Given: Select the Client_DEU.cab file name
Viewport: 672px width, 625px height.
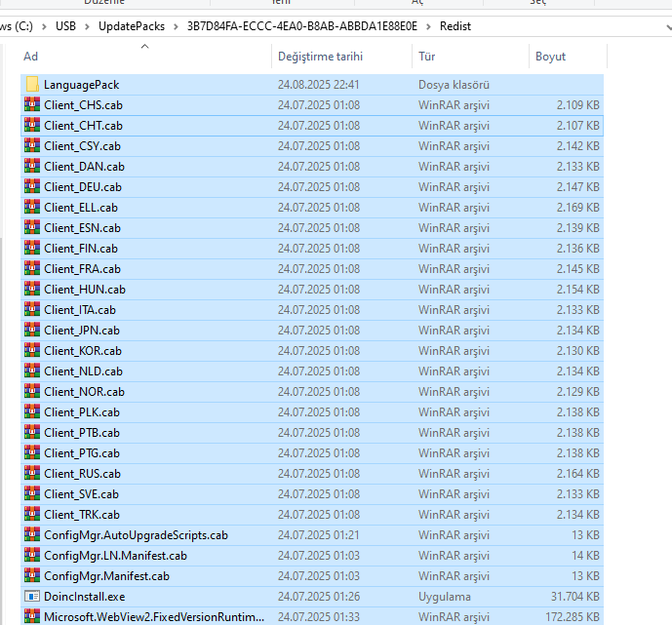Looking at the screenshot, I should point(83,187).
